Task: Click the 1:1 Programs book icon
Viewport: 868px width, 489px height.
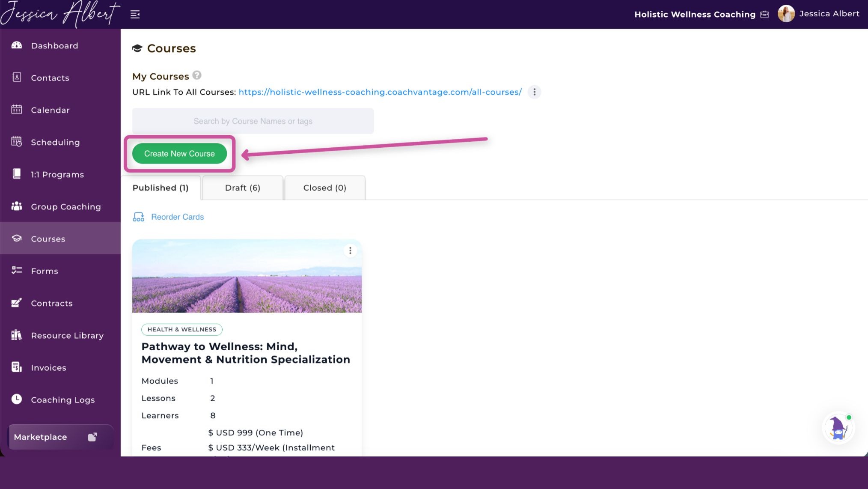Action: pyautogui.click(x=17, y=174)
